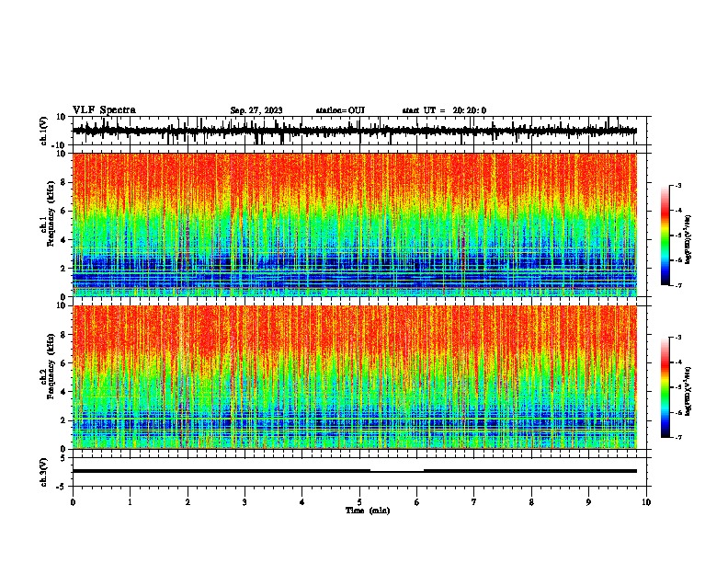
Task: Click time axis tick label "5"
Action: tap(359, 502)
